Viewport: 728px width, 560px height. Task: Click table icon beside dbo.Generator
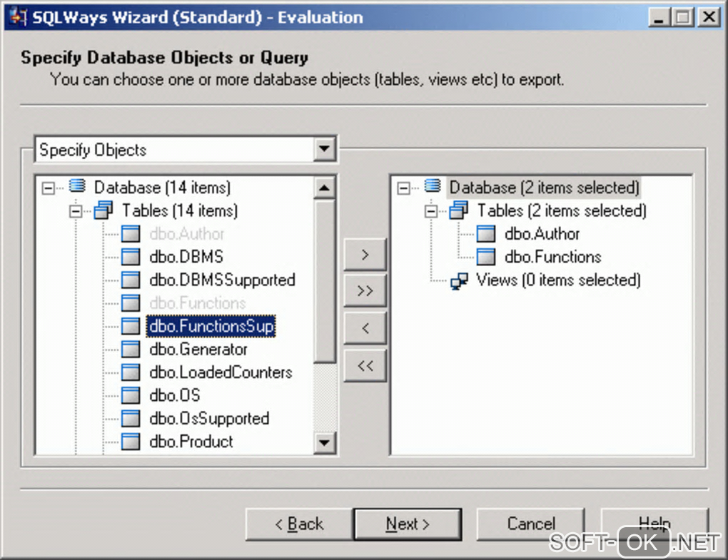[131, 349]
